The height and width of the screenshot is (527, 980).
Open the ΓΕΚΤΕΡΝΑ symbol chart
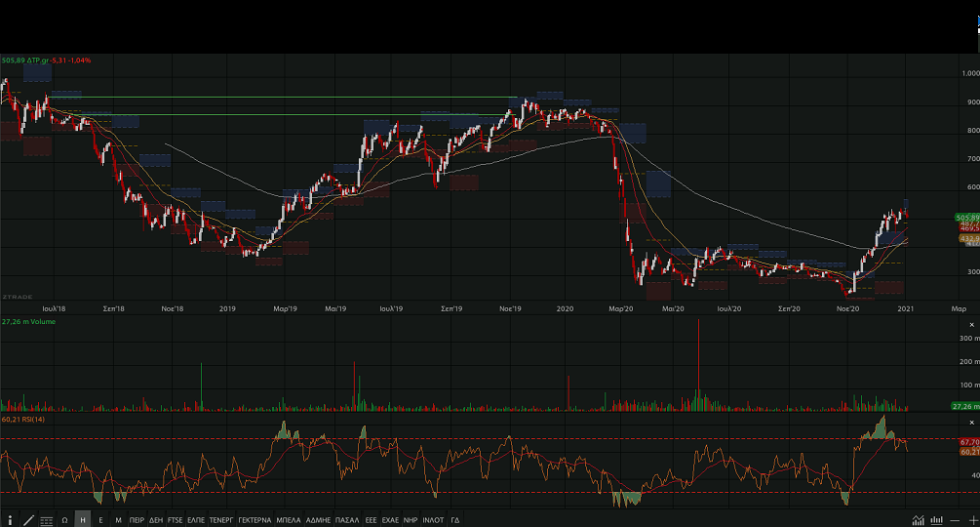(x=255, y=520)
